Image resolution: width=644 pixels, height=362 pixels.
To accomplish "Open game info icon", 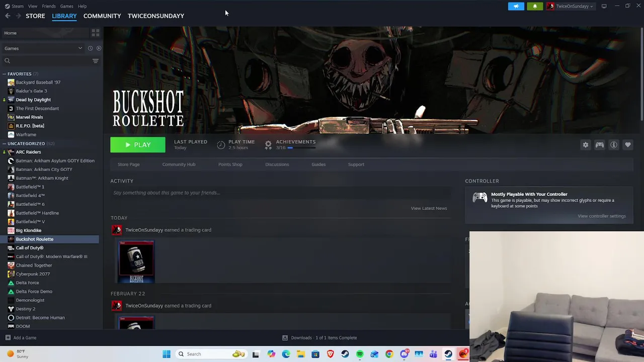I will pos(614,145).
